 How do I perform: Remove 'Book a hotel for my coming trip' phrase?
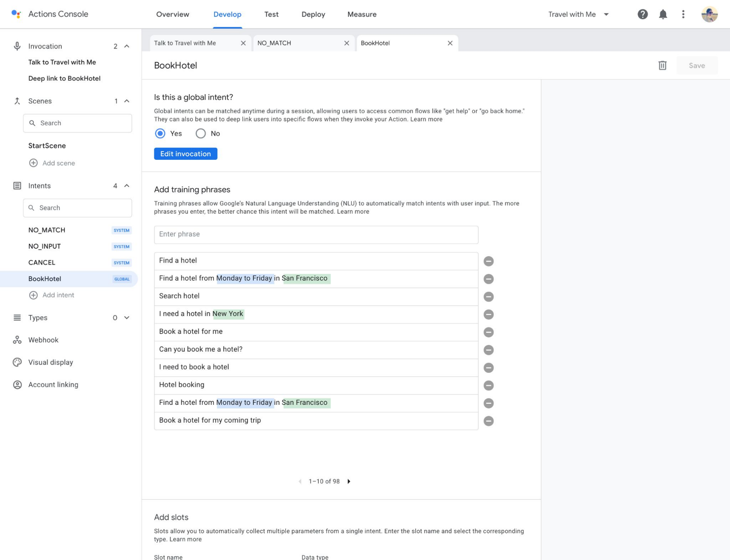[x=488, y=421]
